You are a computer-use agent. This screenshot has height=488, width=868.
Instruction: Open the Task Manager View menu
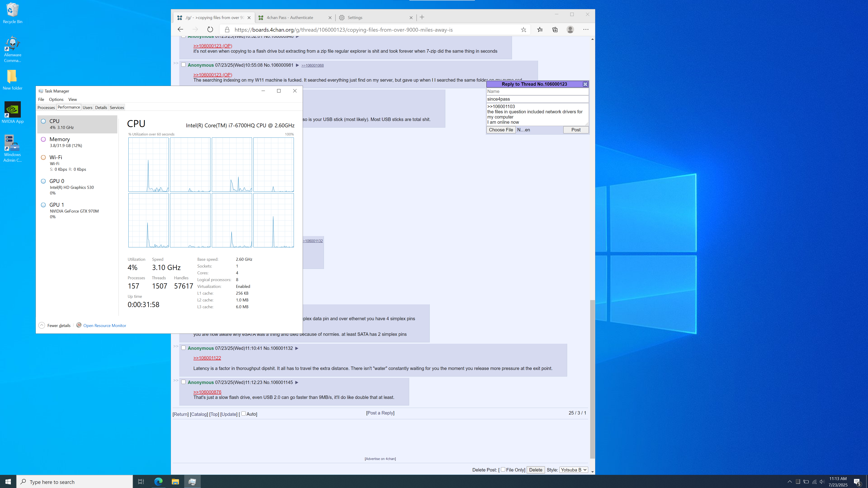72,99
